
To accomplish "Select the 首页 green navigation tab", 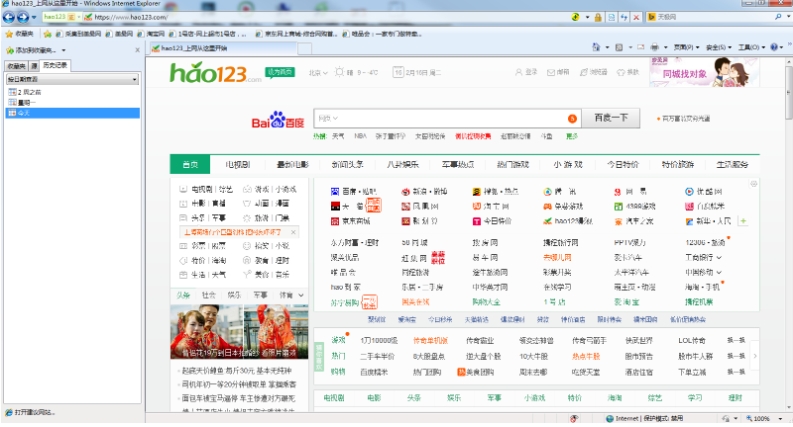I will [190, 164].
